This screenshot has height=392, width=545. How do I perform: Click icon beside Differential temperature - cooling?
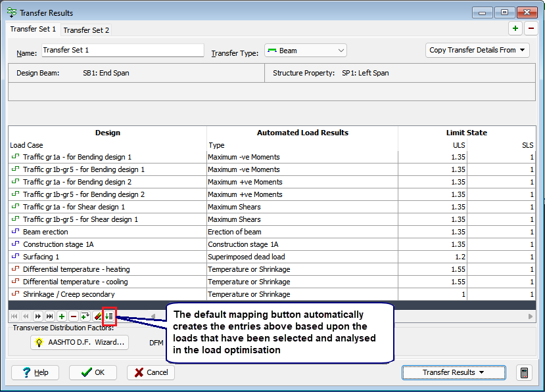coord(15,282)
